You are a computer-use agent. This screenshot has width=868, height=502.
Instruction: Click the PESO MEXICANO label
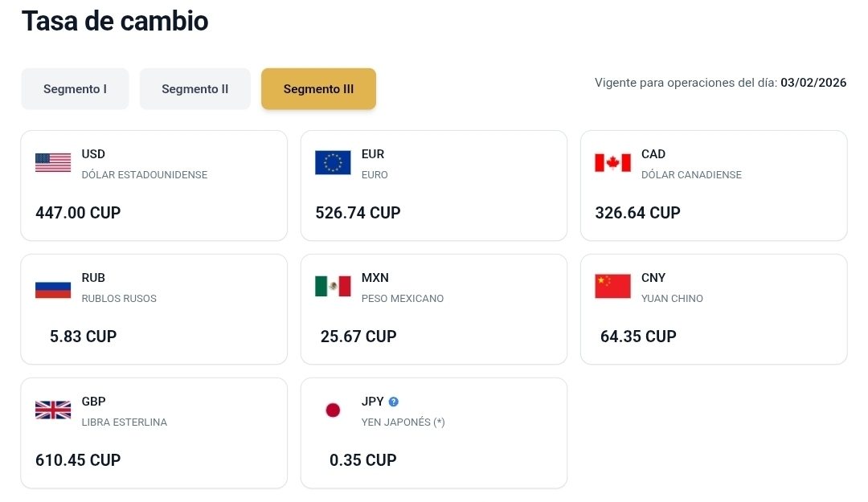[403, 299]
